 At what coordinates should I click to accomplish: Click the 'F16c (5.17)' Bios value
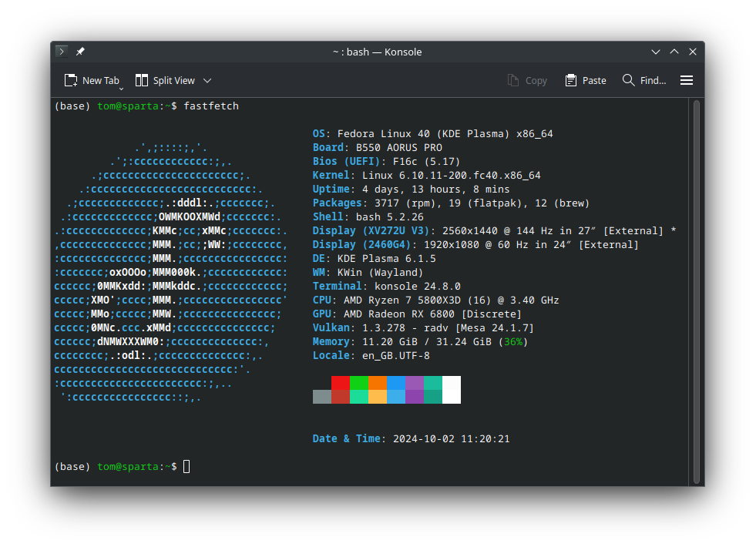point(426,162)
